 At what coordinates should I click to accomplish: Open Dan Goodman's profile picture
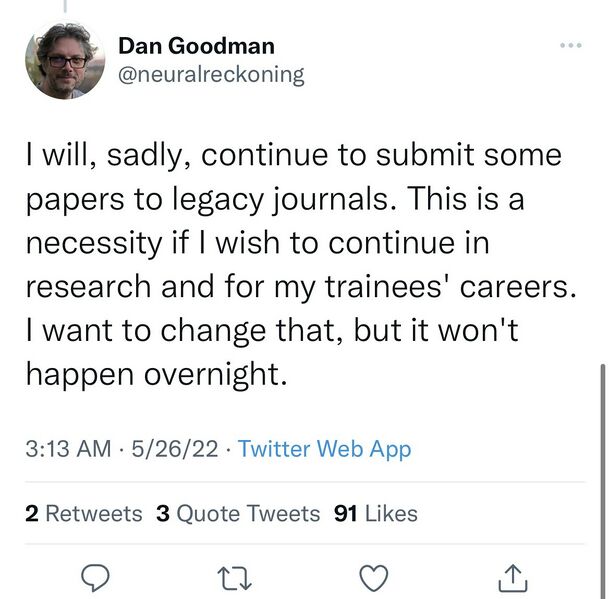point(65,61)
